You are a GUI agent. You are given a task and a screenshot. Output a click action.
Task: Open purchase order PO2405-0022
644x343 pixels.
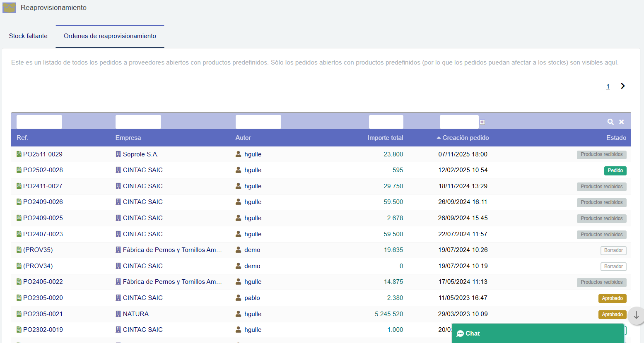44,281
